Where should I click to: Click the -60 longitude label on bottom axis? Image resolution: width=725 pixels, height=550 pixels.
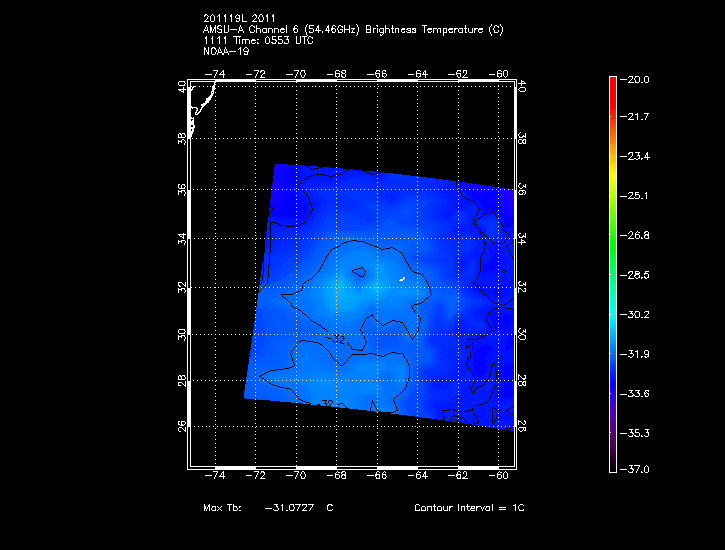tap(500, 476)
